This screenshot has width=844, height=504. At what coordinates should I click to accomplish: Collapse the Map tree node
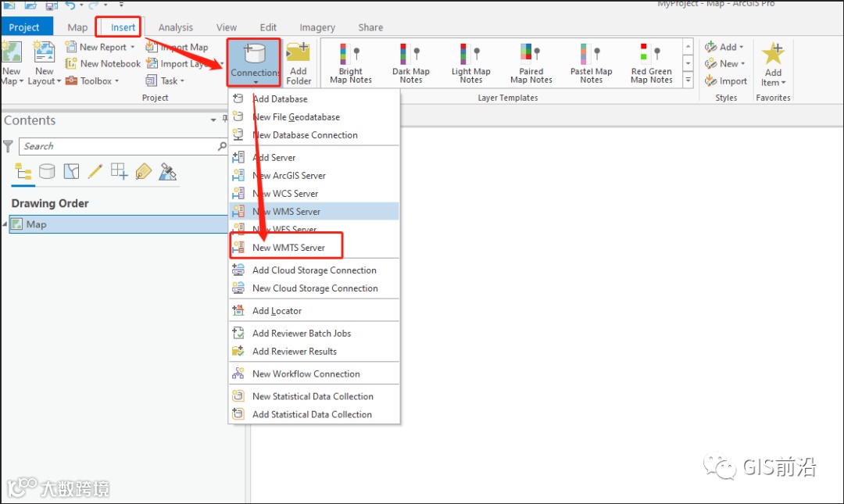point(5,223)
